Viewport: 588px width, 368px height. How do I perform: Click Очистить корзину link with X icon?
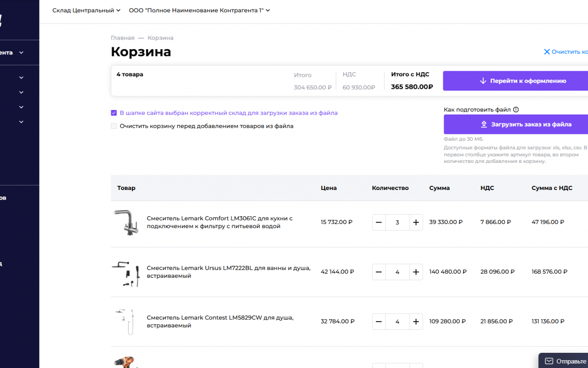(x=566, y=52)
